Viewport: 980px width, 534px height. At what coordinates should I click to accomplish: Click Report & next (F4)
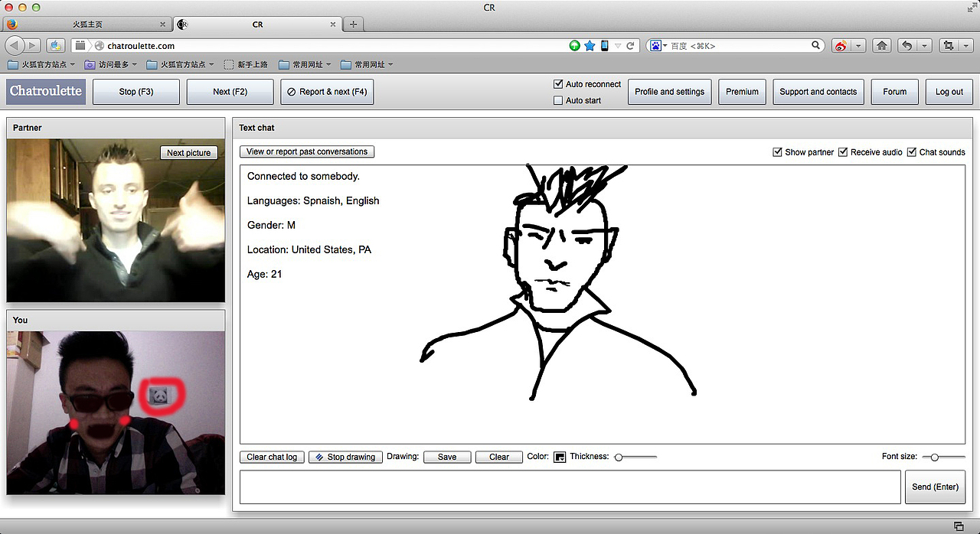327,92
